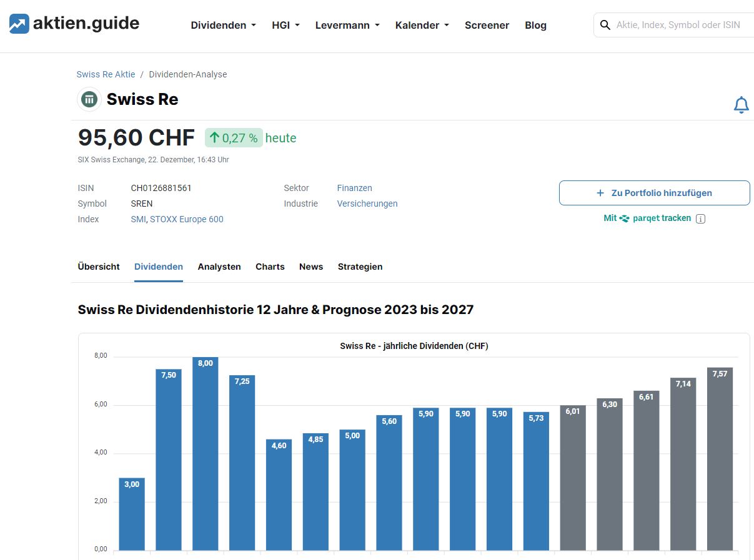Click the notification bell icon
Screen dimensions: 754x560
point(741,105)
